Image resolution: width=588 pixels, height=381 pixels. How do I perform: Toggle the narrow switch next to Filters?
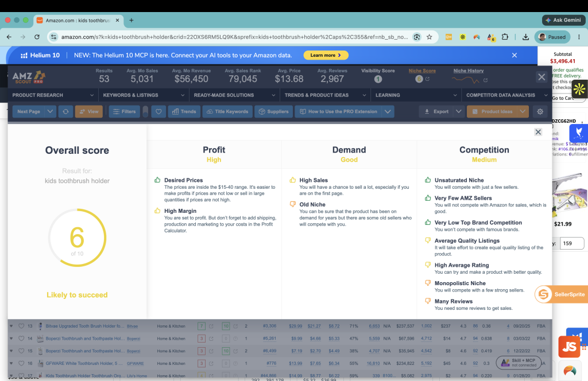point(145,111)
